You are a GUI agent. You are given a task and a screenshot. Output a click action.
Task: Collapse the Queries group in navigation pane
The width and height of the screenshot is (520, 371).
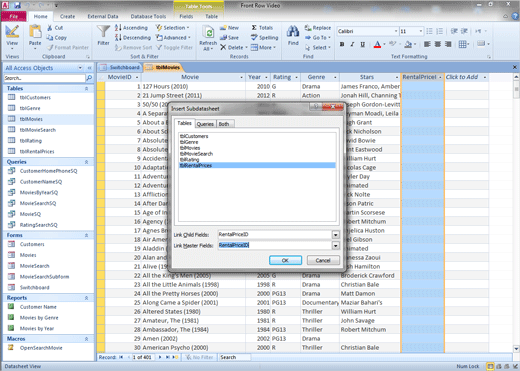click(87, 162)
